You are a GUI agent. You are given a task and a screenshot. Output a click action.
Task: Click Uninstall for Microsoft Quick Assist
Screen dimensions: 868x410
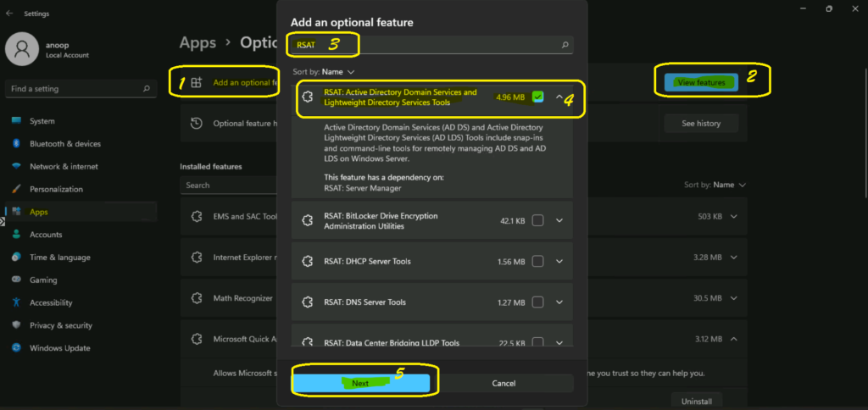pyautogui.click(x=697, y=401)
